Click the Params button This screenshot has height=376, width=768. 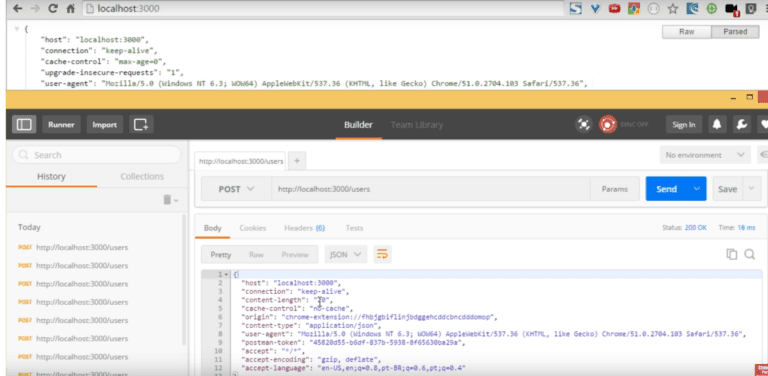click(615, 189)
